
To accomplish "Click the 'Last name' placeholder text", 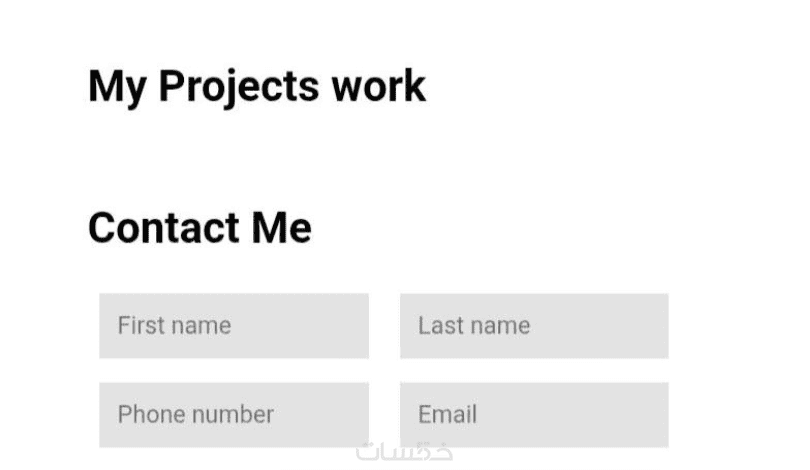I will [x=474, y=326].
